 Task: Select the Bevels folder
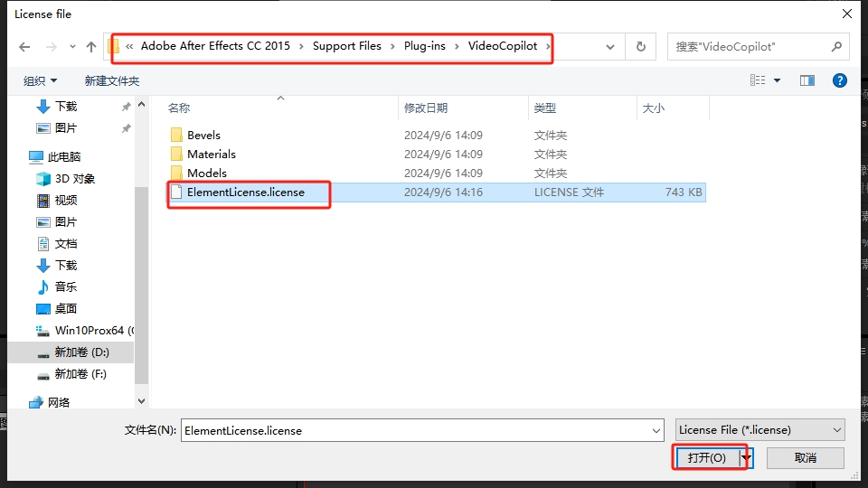click(x=203, y=135)
